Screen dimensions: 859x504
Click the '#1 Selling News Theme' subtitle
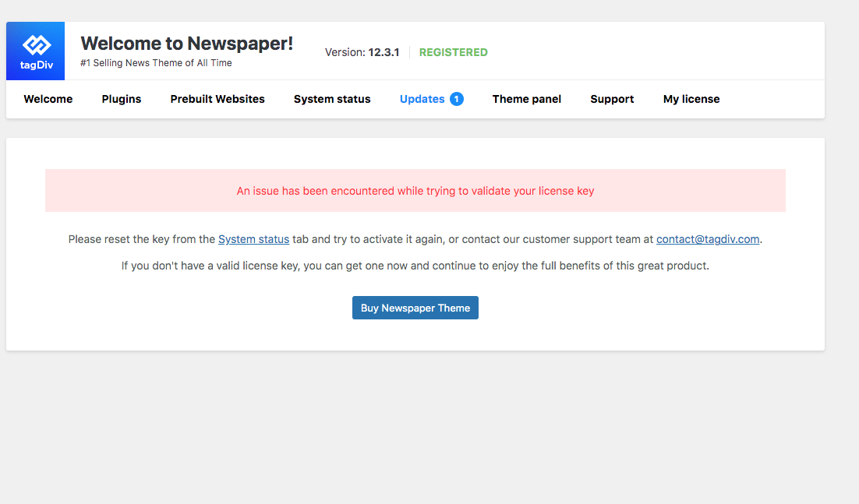click(x=156, y=63)
